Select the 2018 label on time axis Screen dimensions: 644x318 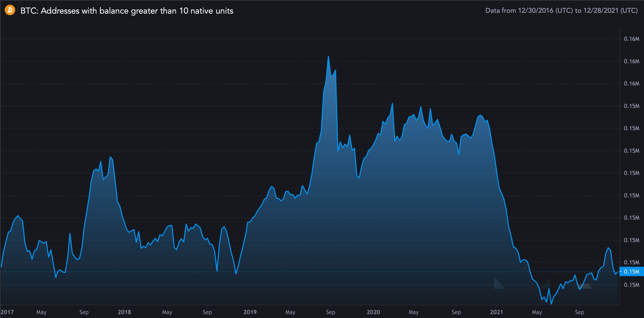[124, 312]
